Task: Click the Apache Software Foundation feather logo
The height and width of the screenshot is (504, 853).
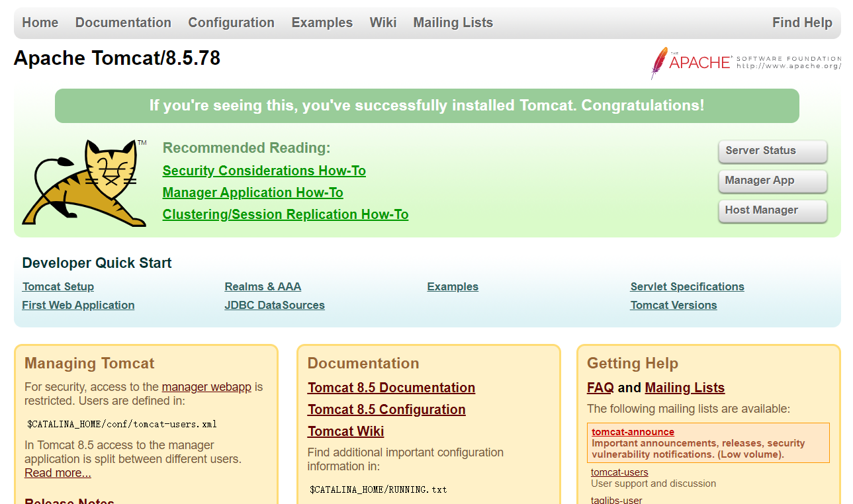Action: (x=746, y=63)
